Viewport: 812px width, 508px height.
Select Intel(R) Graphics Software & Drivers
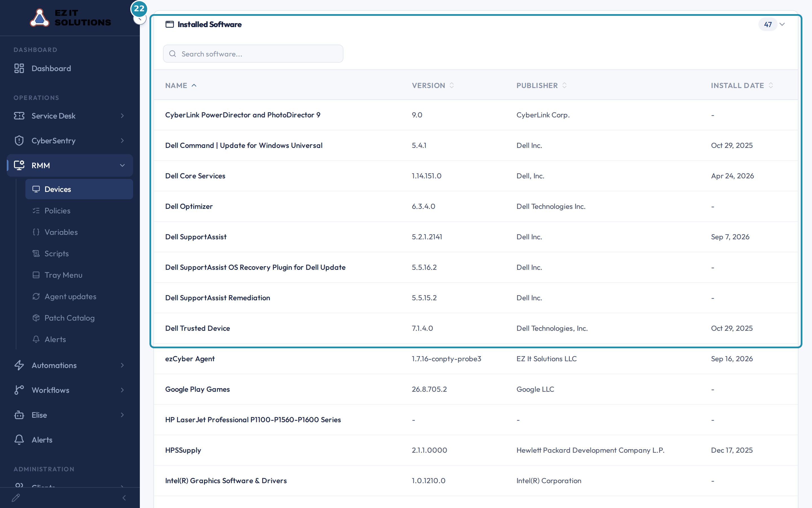point(226,481)
